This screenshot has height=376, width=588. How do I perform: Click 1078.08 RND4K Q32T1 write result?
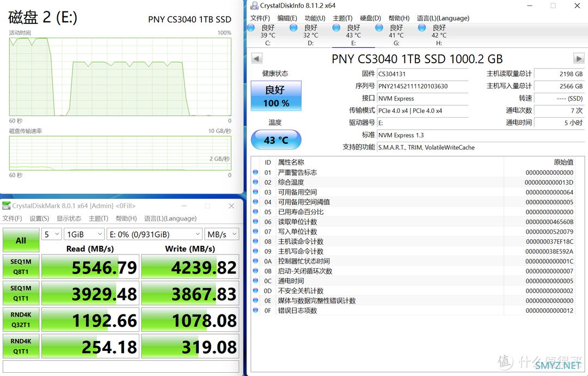(190, 320)
